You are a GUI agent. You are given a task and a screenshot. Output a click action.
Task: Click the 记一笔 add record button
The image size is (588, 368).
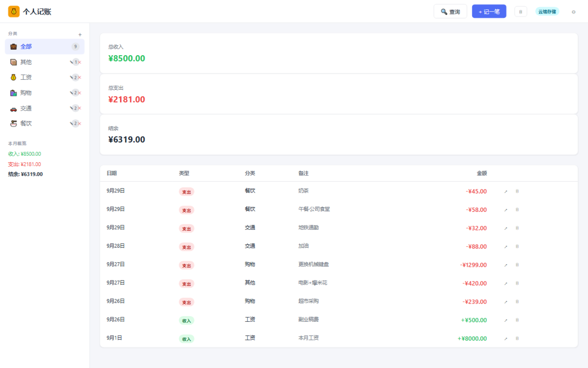point(489,11)
